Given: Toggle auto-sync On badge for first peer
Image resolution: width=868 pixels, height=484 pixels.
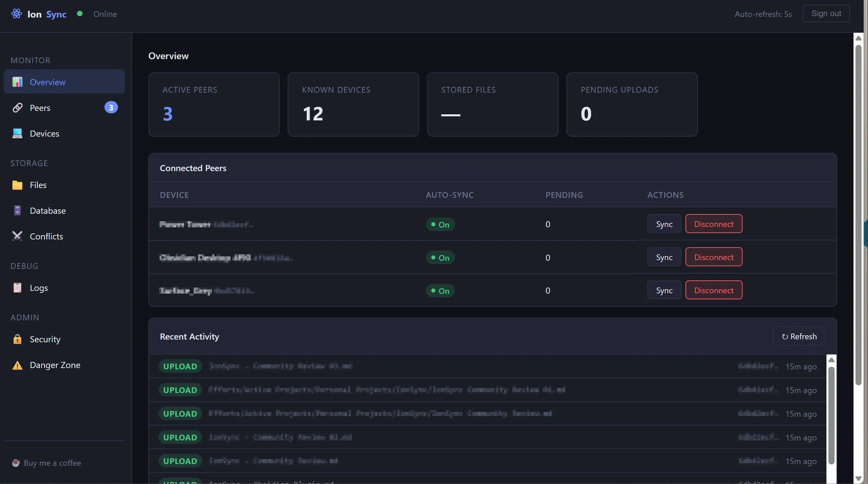Looking at the screenshot, I should pyautogui.click(x=440, y=224).
